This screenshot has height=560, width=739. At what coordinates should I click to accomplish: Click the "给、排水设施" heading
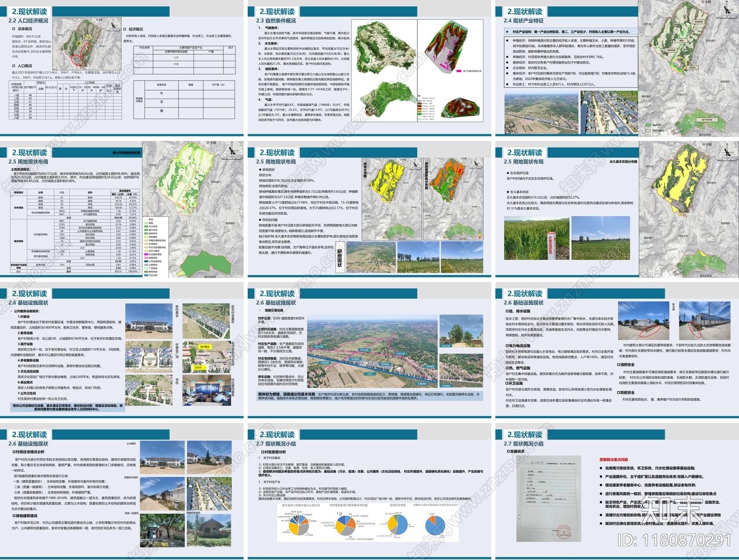pos(518,311)
